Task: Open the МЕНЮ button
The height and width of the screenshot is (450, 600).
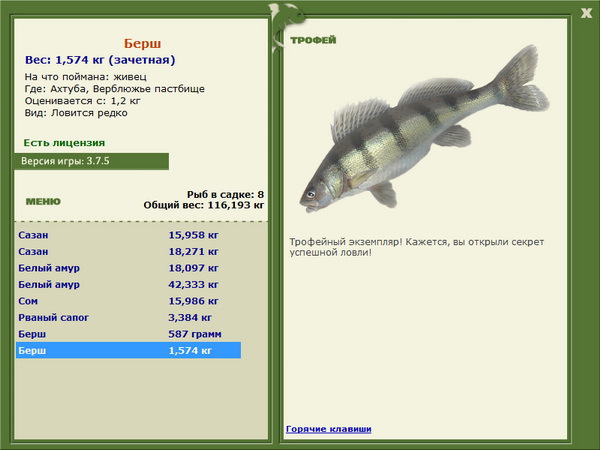Action: pos(43,201)
